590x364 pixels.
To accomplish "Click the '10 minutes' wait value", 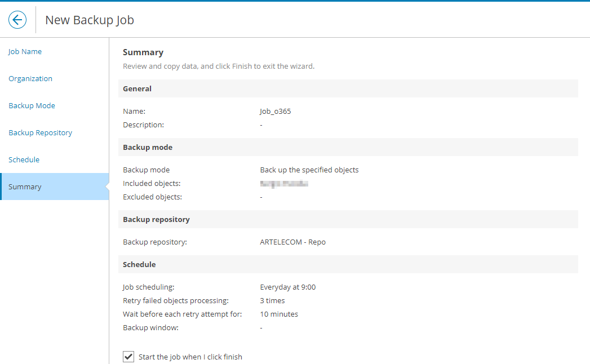I will click(x=279, y=314).
